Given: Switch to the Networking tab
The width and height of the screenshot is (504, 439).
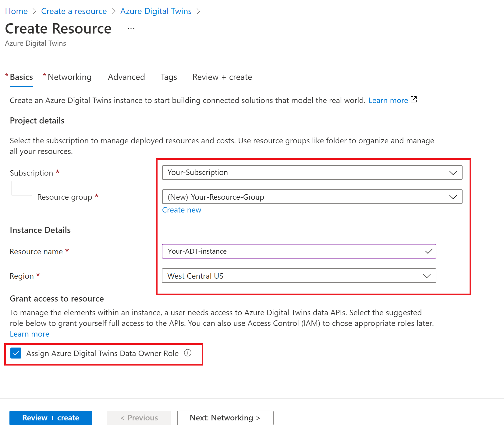Looking at the screenshot, I should tap(69, 77).
